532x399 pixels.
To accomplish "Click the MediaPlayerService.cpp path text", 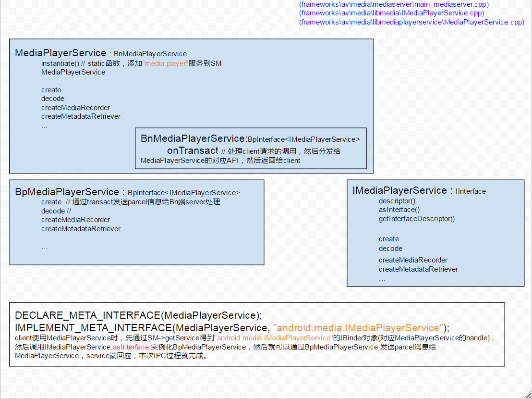I will click(412, 23).
